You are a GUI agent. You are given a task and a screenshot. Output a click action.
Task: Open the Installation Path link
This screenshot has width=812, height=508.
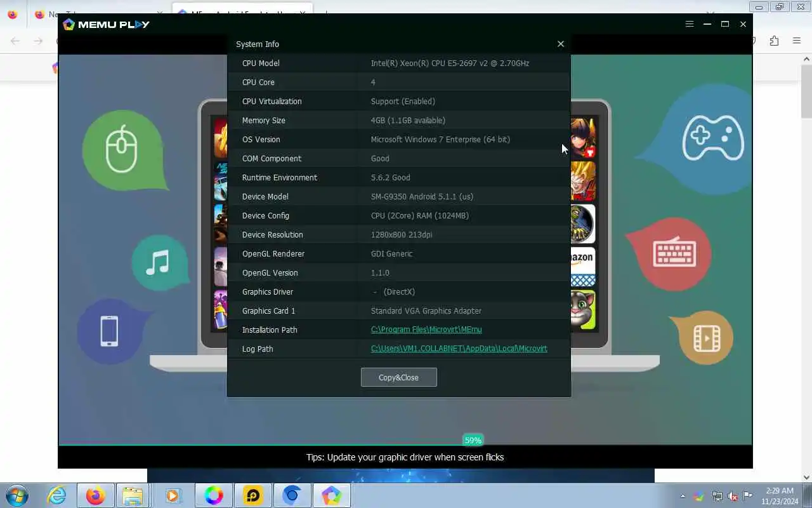(x=426, y=330)
